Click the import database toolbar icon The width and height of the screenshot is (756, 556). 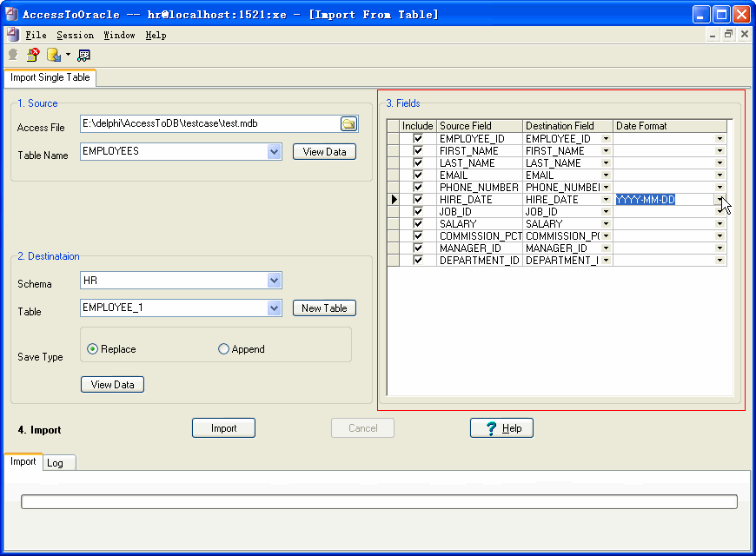tap(54, 55)
